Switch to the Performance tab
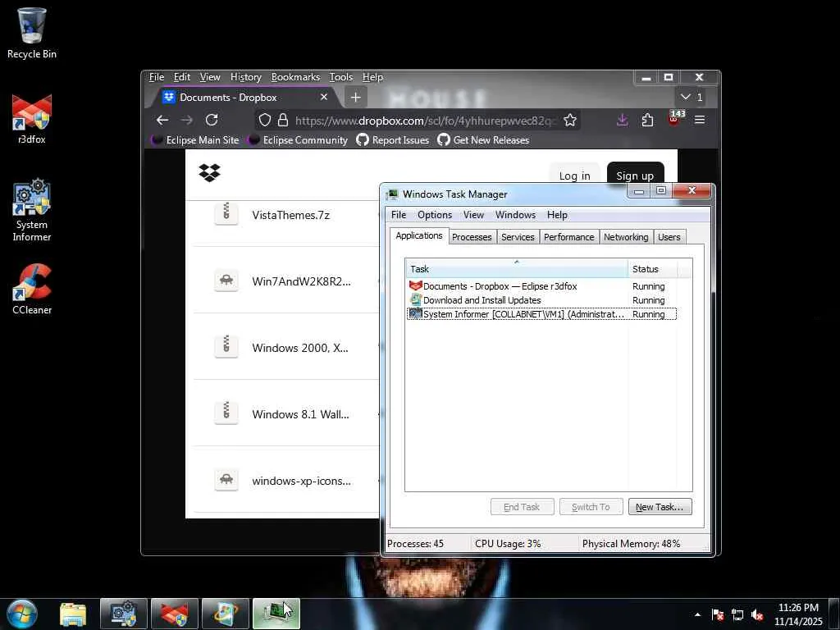 click(569, 237)
